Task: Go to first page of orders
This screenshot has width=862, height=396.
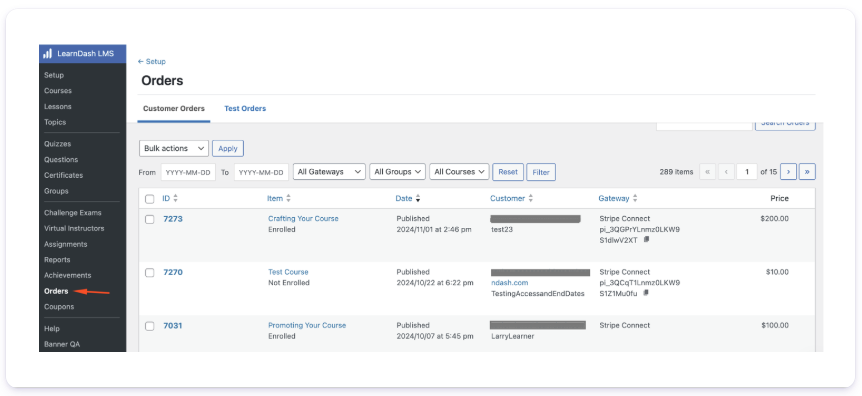Action: click(x=707, y=172)
